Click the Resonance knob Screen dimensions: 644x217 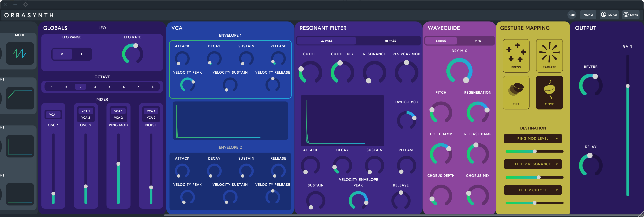click(374, 72)
